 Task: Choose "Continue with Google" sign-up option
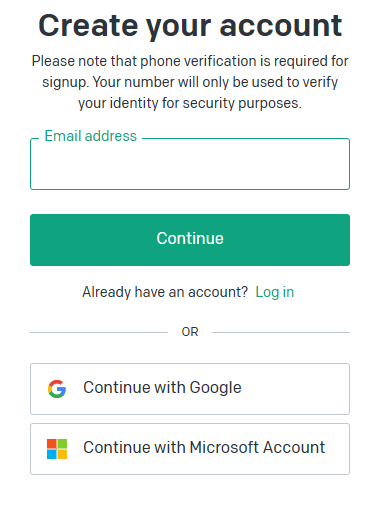pos(190,389)
